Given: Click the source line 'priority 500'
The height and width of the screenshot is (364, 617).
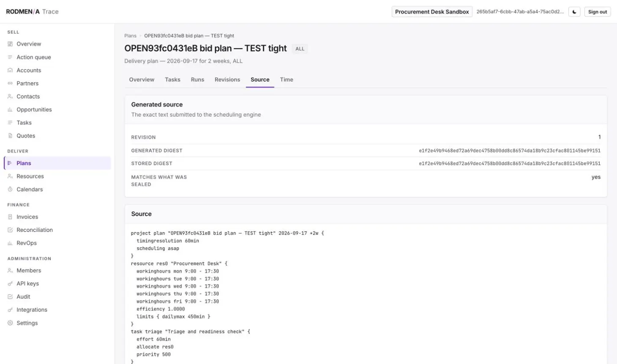Looking at the screenshot, I should tap(153, 355).
